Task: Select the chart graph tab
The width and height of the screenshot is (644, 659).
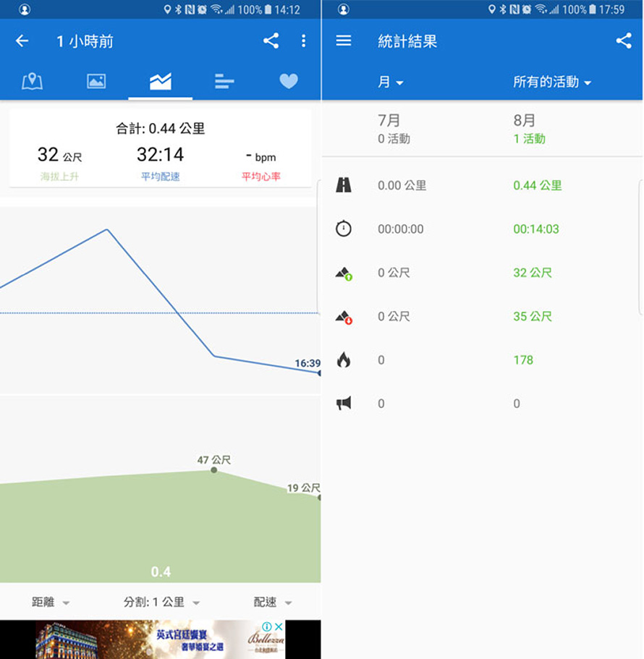Action: pyautogui.click(x=160, y=81)
